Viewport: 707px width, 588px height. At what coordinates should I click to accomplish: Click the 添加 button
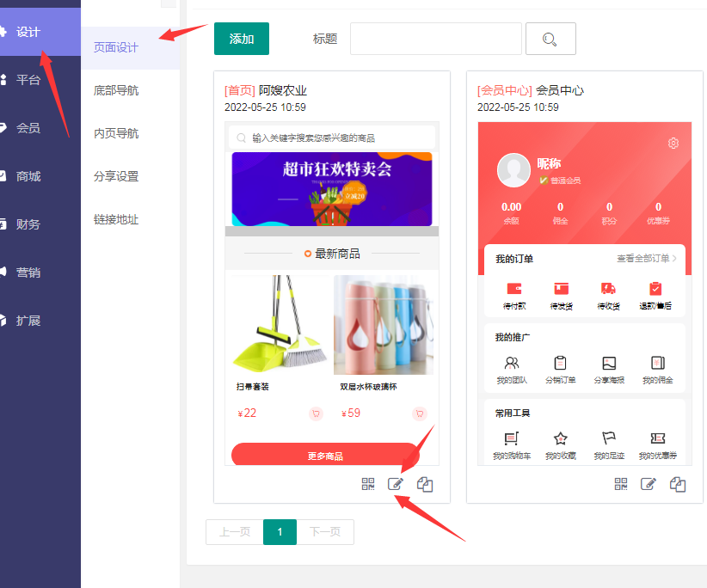coord(242,39)
